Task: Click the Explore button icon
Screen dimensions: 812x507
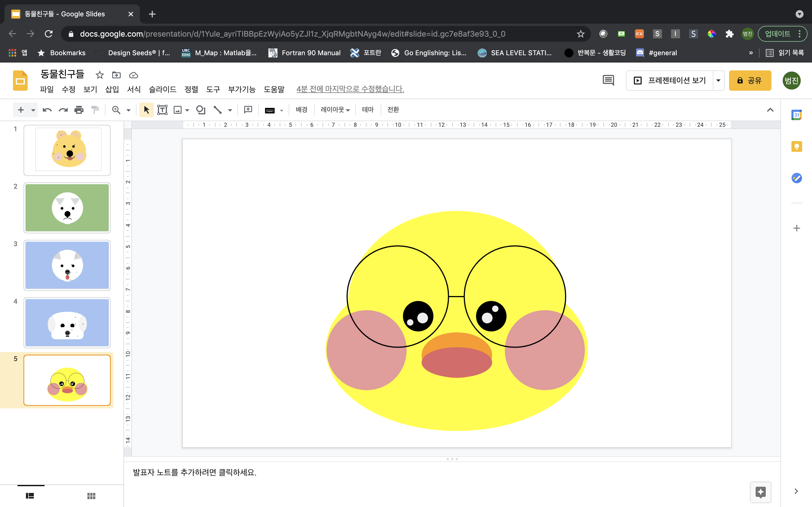Action: (760, 492)
